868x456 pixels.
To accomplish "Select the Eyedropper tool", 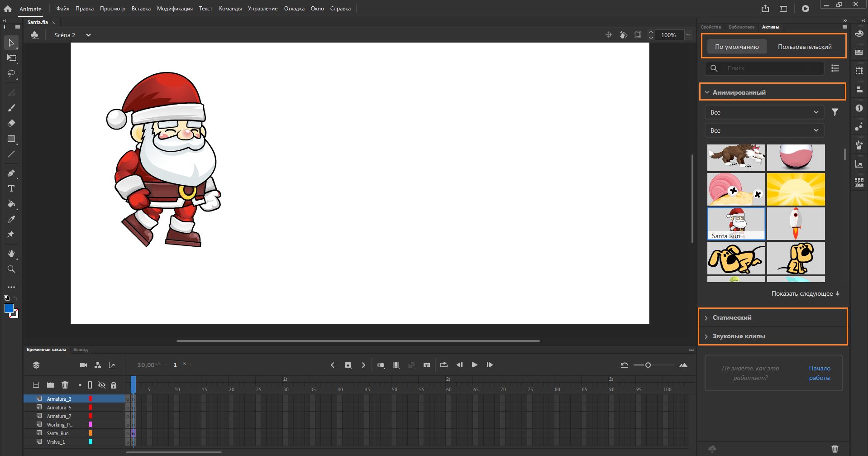I will (x=11, y=219).
